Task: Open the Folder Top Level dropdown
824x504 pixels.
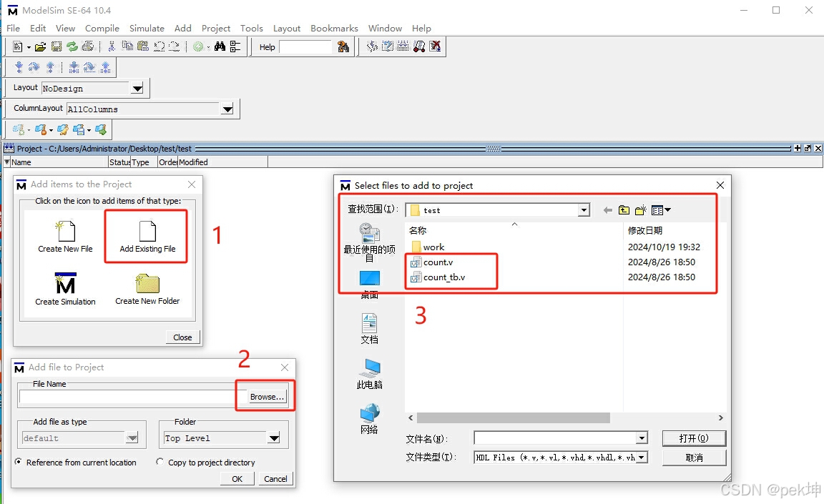Action: pos(274,438)
